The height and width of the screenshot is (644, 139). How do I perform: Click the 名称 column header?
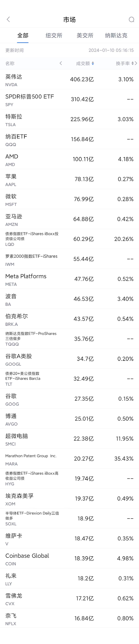(x=10, y=63)
